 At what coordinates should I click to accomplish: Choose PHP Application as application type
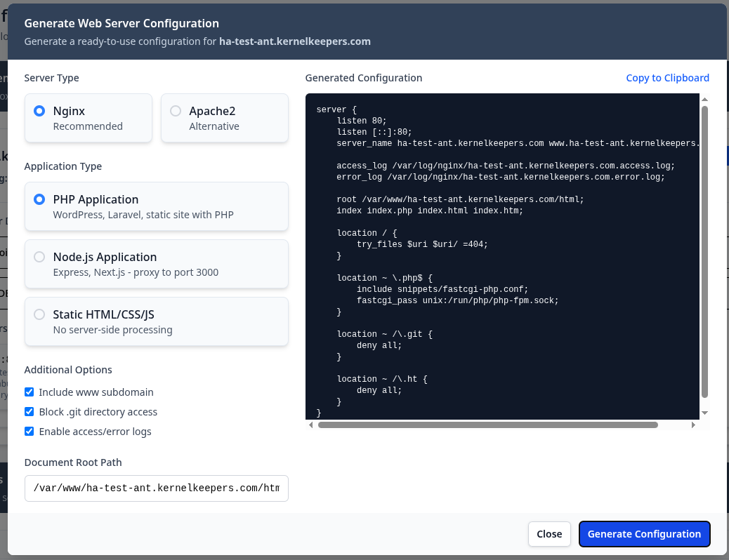coord(40,199)
